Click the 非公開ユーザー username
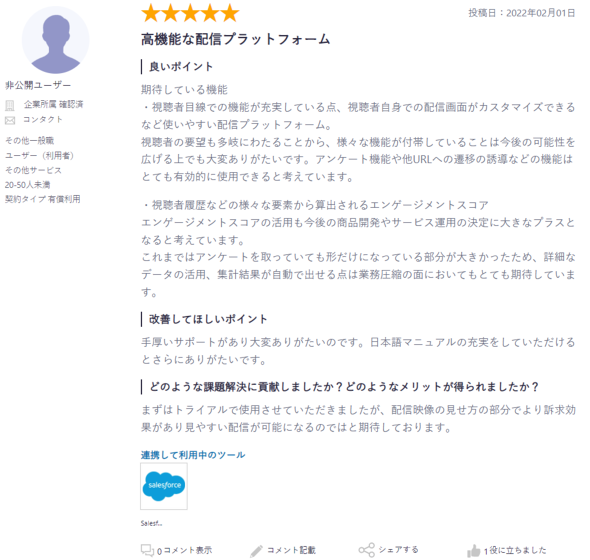Image resolution: width=590 pixels, height=560 pixels. pos(38,85)
